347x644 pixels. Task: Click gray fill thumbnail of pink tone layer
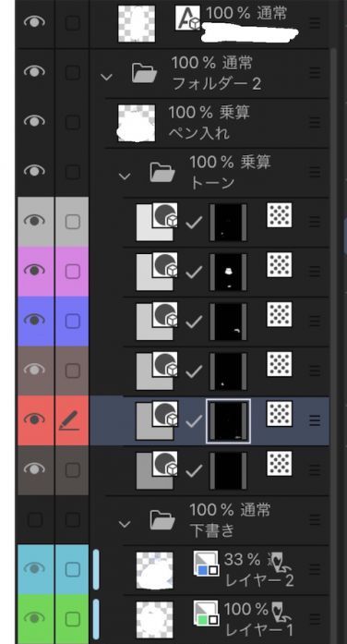click(x=154, y=272)
